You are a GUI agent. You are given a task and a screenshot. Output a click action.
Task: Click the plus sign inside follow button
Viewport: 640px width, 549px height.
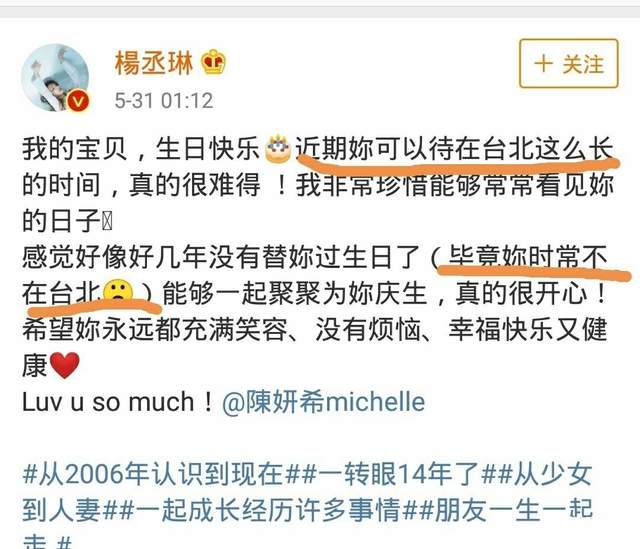(544, 64)
